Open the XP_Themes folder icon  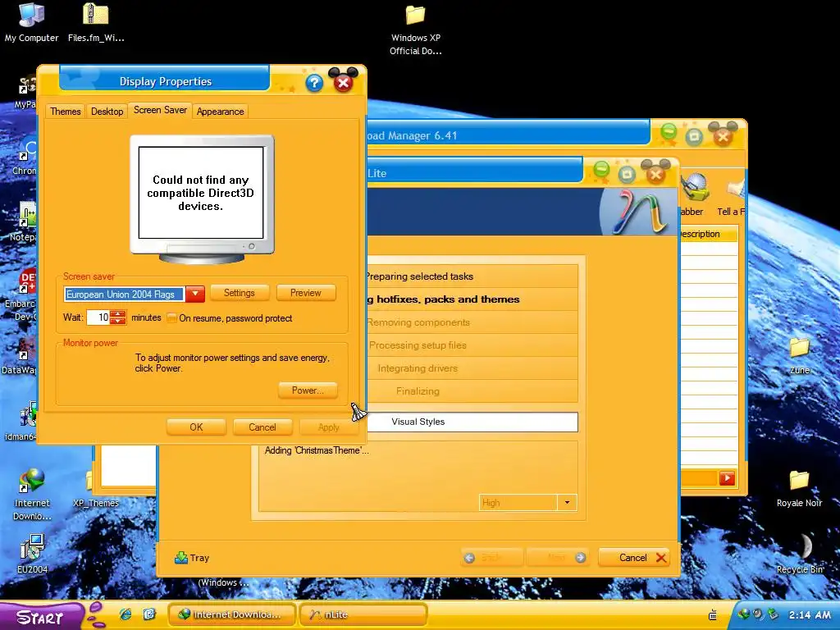(x=95, y=491)
